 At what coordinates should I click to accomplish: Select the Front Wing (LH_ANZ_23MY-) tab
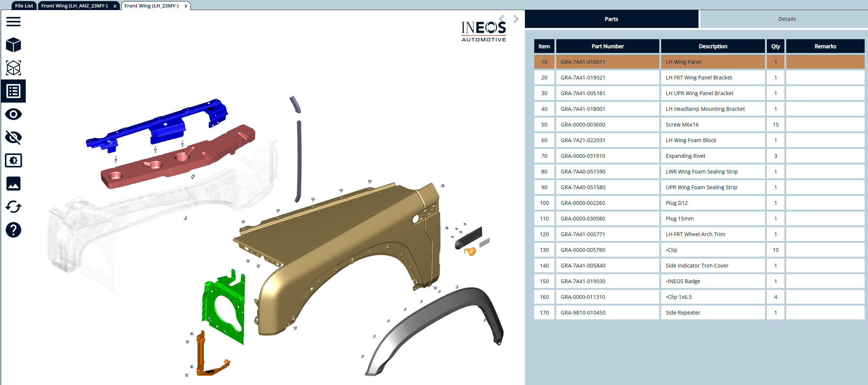[75, 6]
